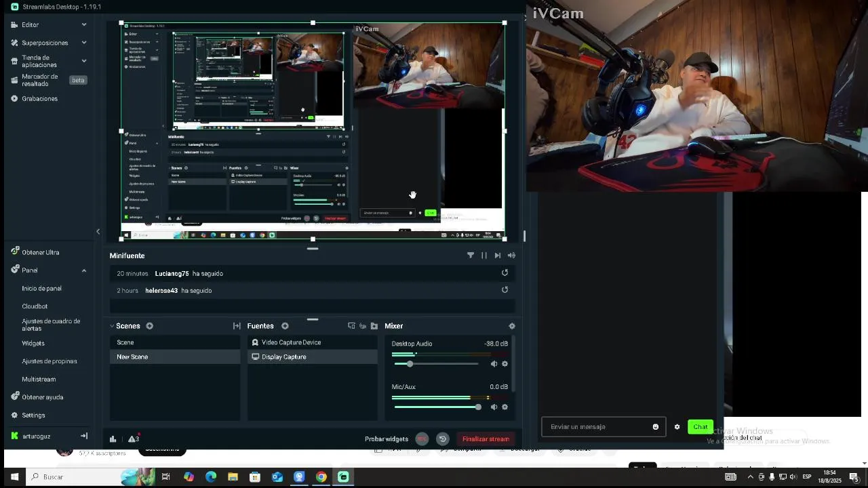The image size is (868, 488).
Task: Open Mixer advanced audio settings gear
Action: 512,326
